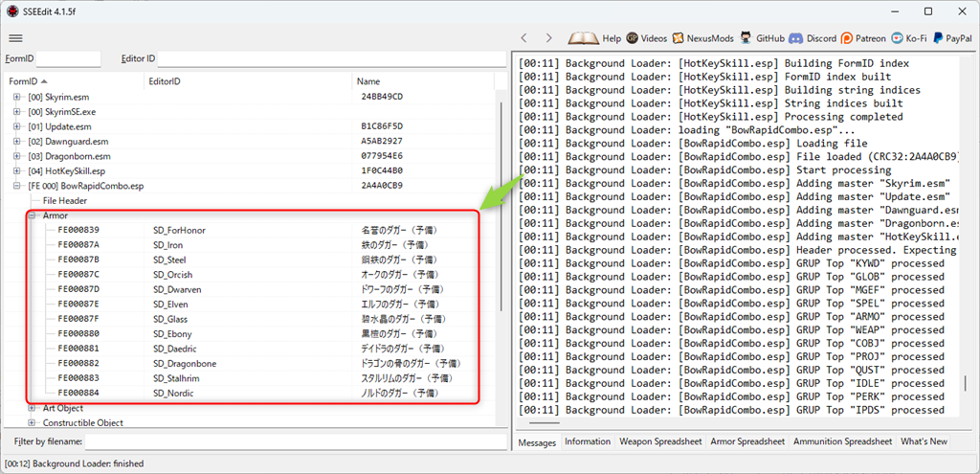This screenshot has width=980, height=474.
Task: Open the Ammunition Spreadsheet tab
Action: [x=842, y=441]
